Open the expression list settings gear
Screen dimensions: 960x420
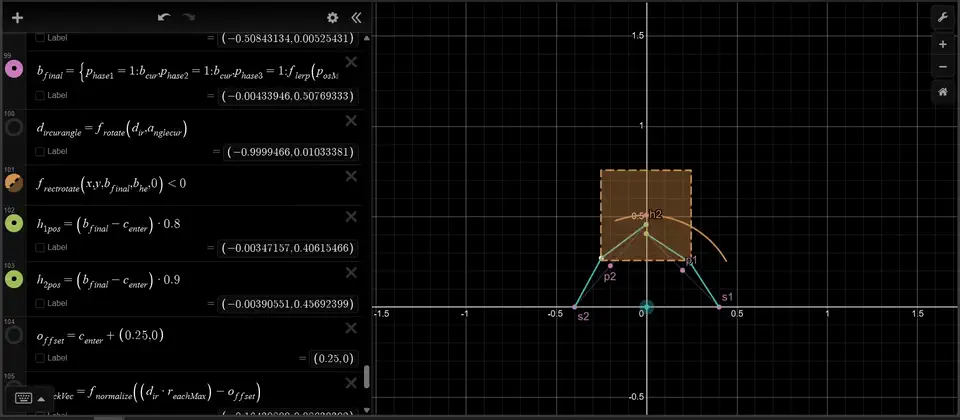(x=332, y=18)
